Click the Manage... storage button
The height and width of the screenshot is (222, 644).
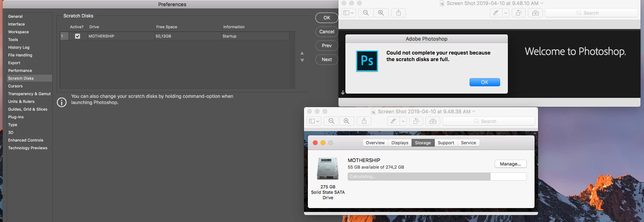(x=511, y=164)
